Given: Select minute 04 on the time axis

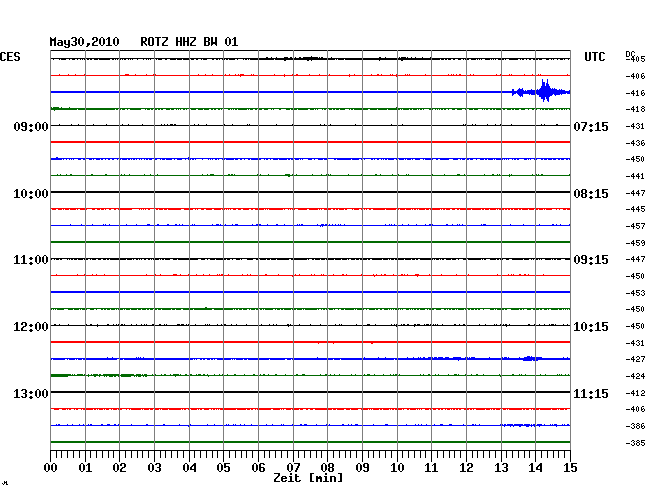Looking at the screenshot, I should tap(189, 467).
